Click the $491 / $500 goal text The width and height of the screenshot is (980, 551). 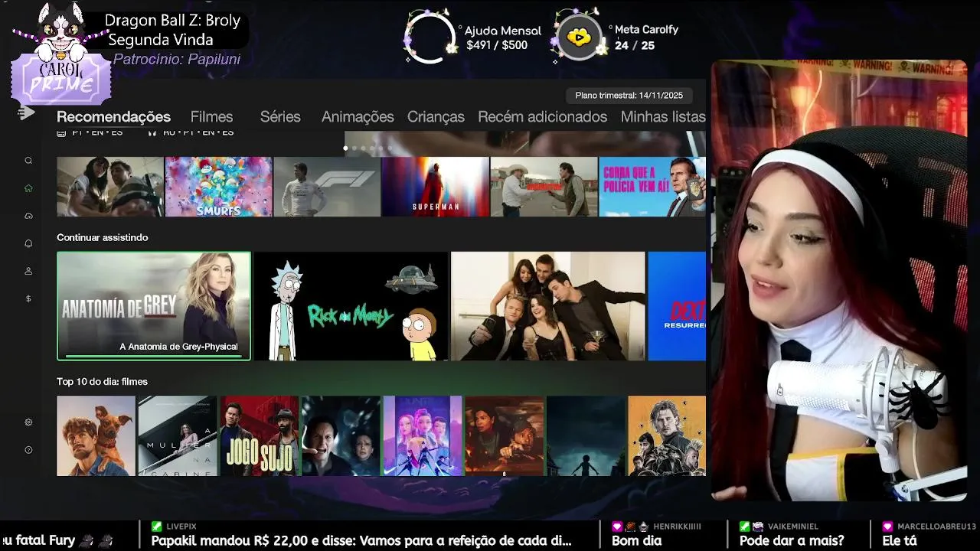tap(497, 45)
